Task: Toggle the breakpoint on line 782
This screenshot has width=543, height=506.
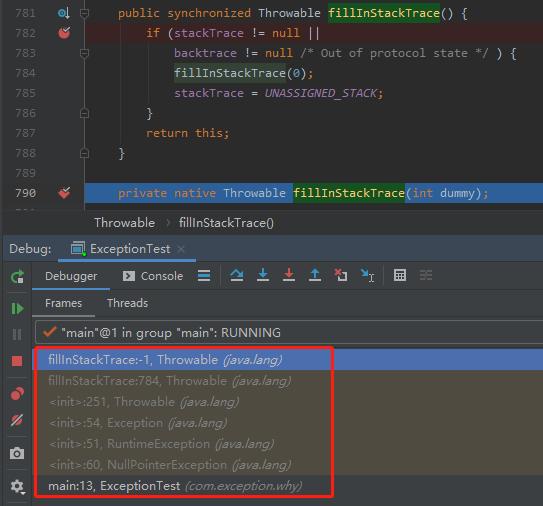Action: tap(64, 33)
